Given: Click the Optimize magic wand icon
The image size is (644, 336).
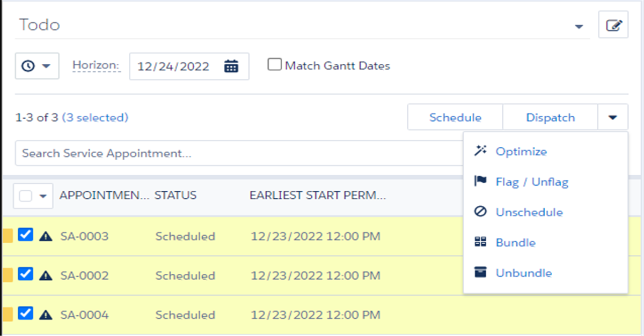Looking at the screenshot, I should [x=480, y=151].
